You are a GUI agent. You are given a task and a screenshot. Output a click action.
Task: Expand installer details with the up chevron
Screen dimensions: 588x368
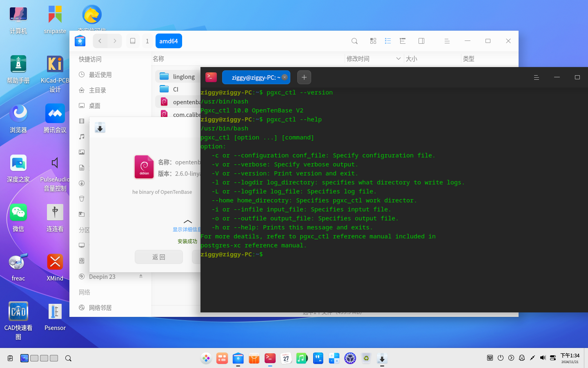(188, 222)
